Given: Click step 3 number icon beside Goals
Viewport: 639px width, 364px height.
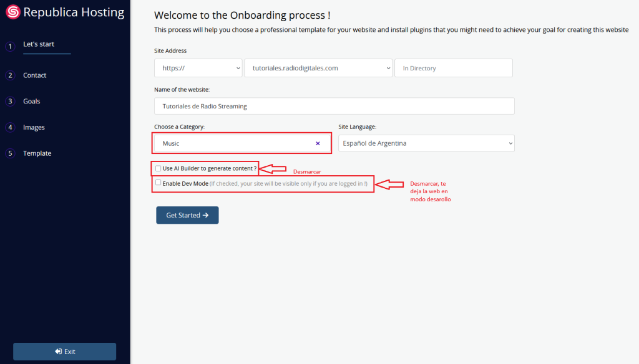Looking at the screenshot, I should [10, 102].
